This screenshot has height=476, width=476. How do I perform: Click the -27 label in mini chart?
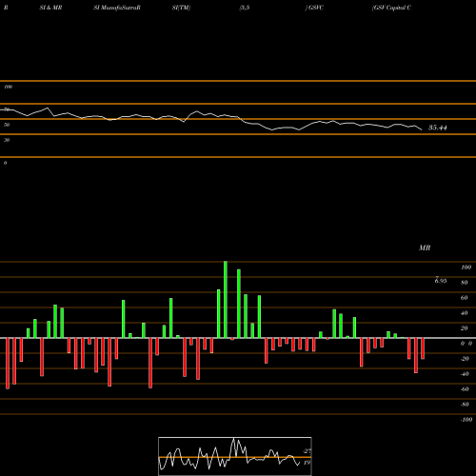pos(307,451)
